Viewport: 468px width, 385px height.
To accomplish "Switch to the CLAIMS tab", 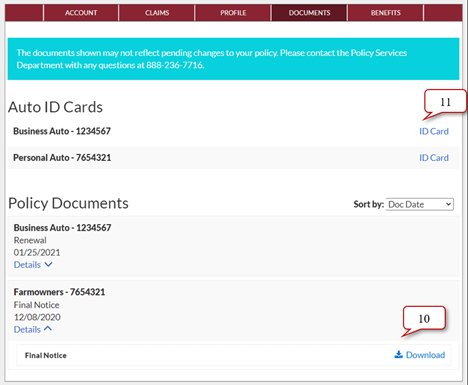I will pyautogui.click(x=157, y=13).
